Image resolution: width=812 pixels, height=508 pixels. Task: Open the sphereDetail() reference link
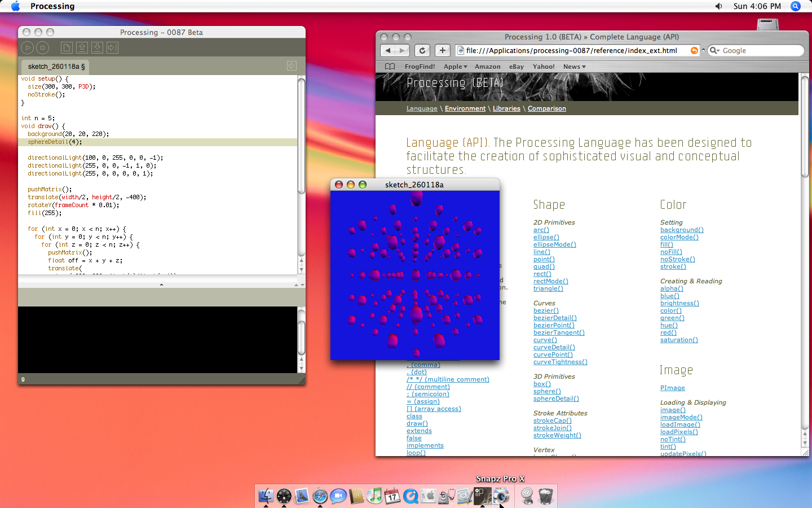556,398
